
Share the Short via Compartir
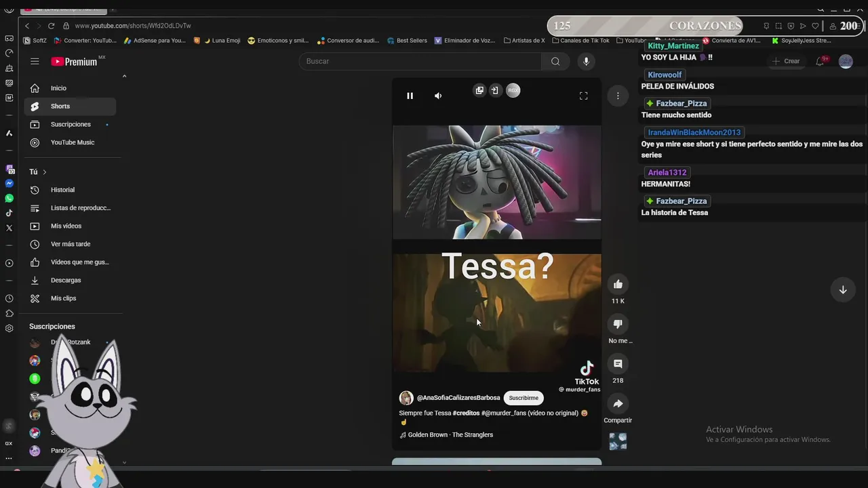[618, 404]
